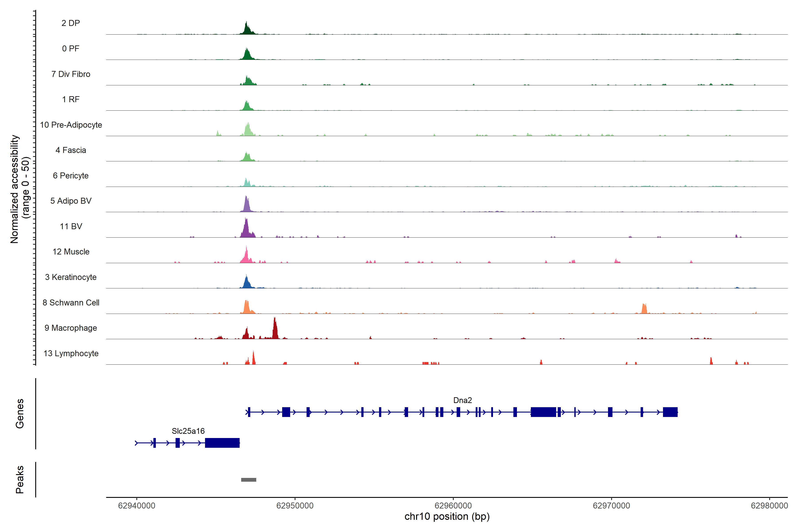Click the Slc25a16 gene label
This screenshot has width=798, height=532.
(x=188, y=431)
